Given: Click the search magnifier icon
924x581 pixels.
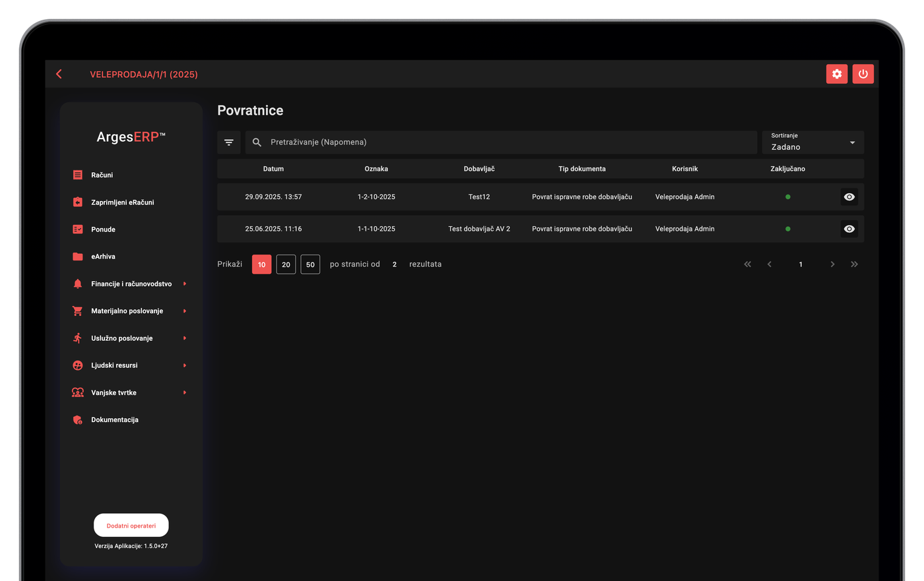Looking at the screenshot, I should (x=257, y=142).
